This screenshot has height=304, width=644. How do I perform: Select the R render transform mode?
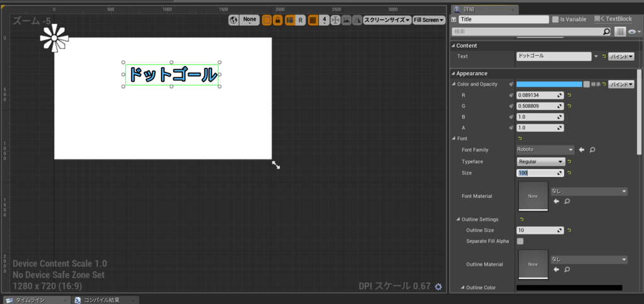[x=300, y=20]
